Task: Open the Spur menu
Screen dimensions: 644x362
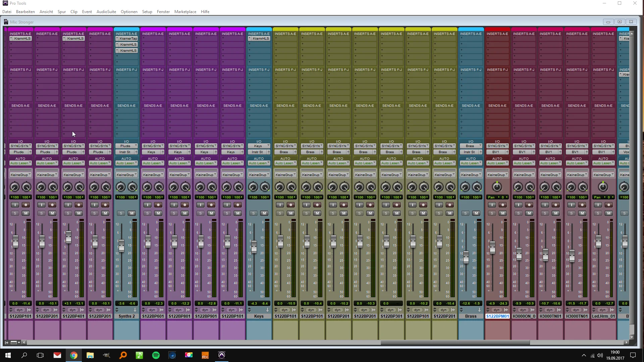Action: [x=62, y=12]
